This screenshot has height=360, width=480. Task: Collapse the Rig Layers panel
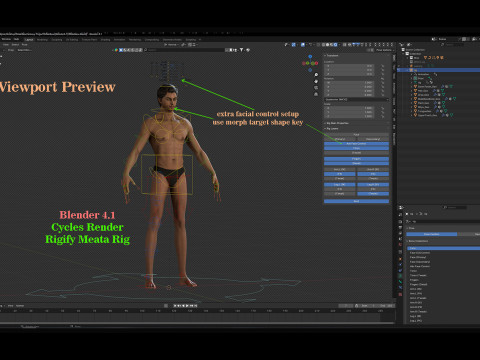[332, 129]
